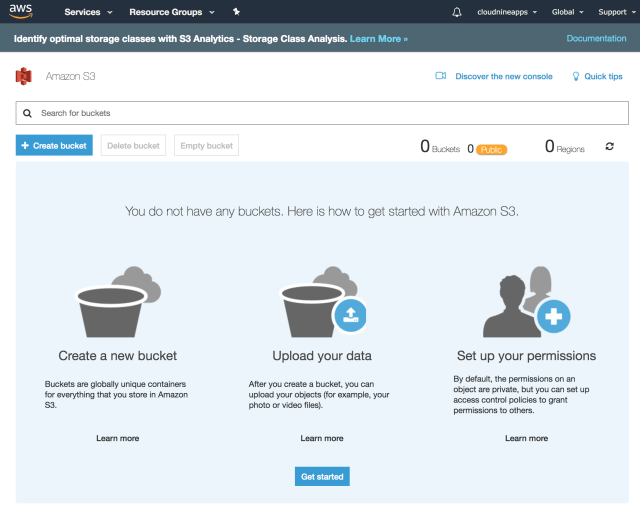Open the Global region dropdown
640x509 pixels.
click(x=567, y=12)
